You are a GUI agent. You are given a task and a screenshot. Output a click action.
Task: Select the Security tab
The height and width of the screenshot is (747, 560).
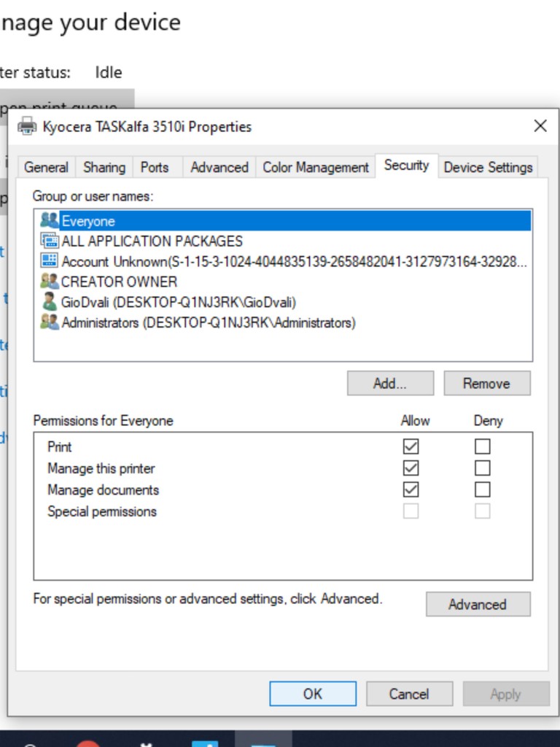[407, 166]
